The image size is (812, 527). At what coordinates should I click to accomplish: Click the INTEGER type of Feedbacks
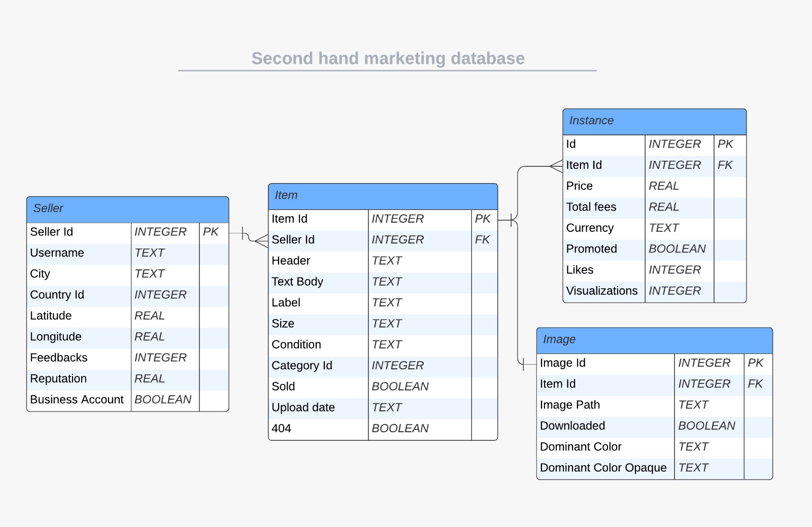160,358
